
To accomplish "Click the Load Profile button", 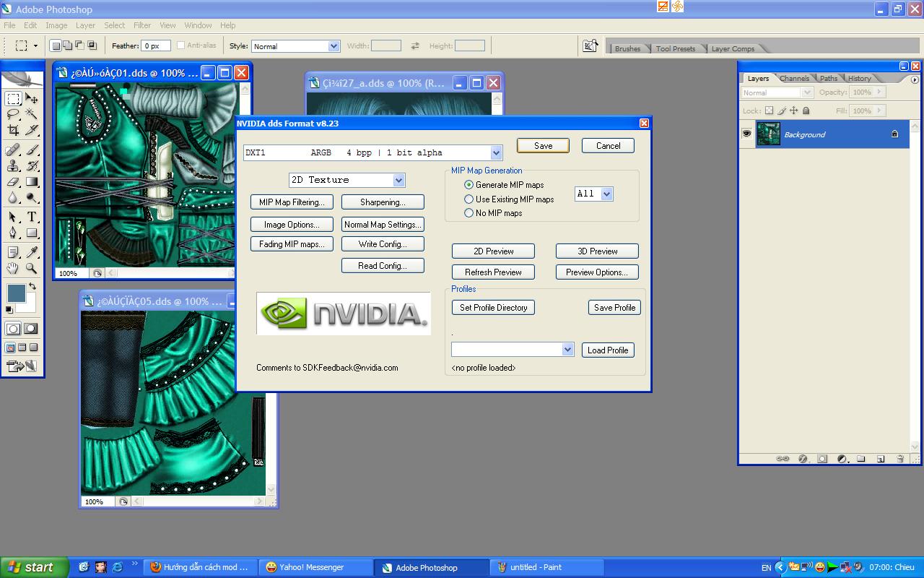I will coord(608,350).
